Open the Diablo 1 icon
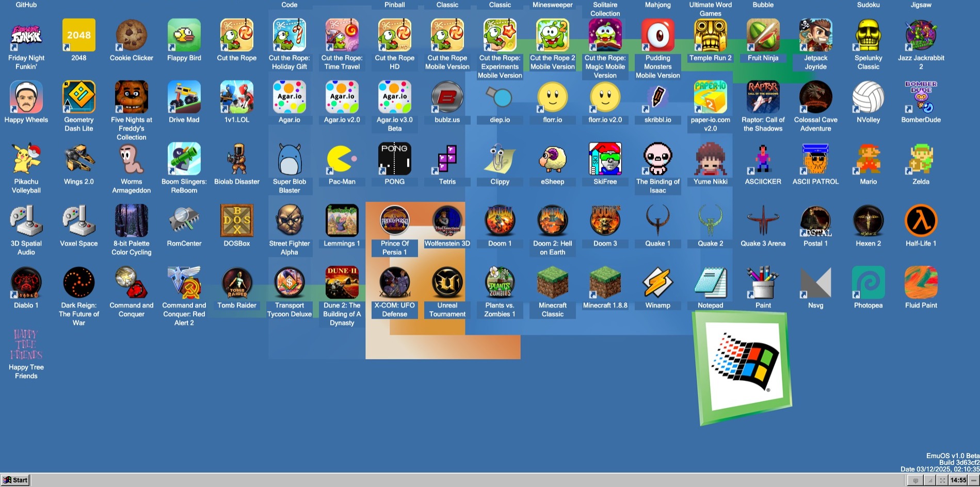The width and height of the screenshot is (980, 487). coord(26,283)
